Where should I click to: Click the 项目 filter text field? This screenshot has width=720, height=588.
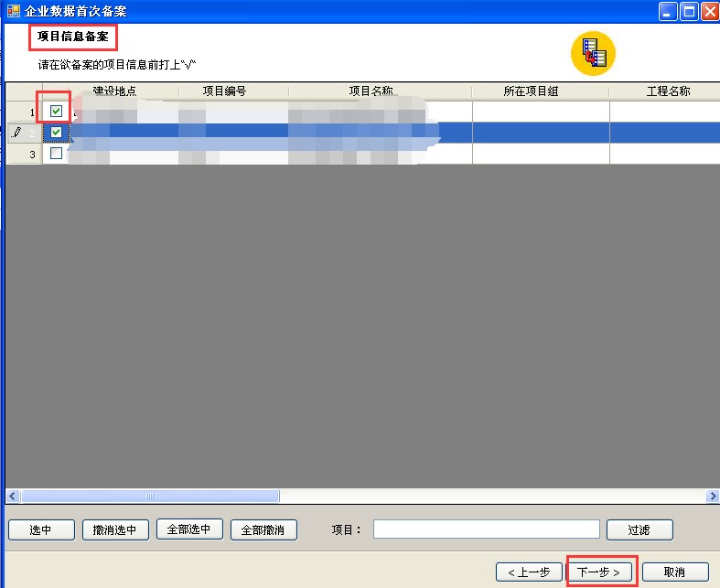[486, 529]
